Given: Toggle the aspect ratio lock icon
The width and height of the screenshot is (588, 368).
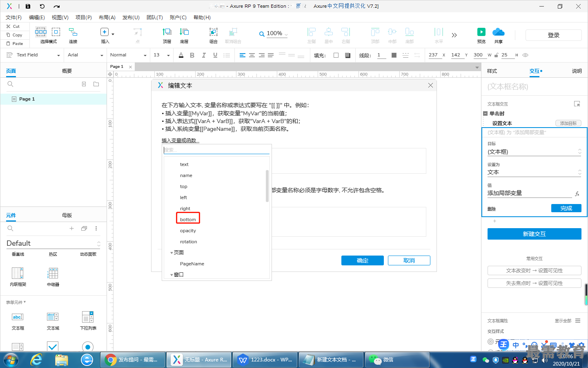Looking at the screenshot, I should (496, 55).
